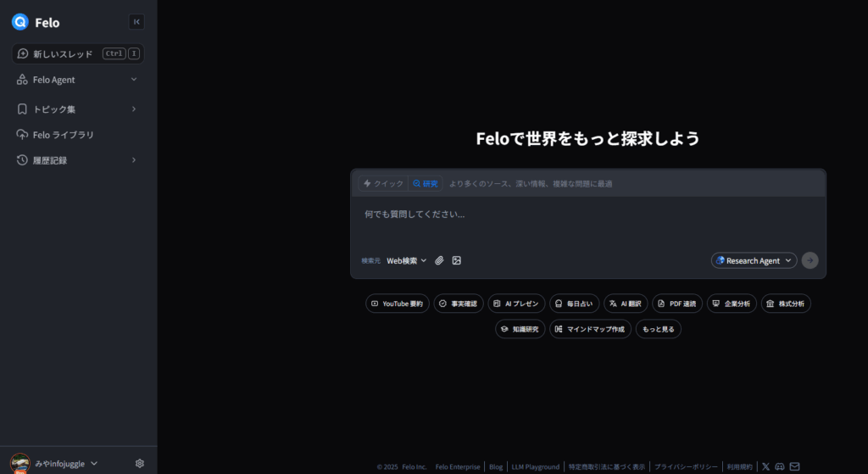Select the 事実確認 shortcut

pyautogui.click(x=459, y=304)
